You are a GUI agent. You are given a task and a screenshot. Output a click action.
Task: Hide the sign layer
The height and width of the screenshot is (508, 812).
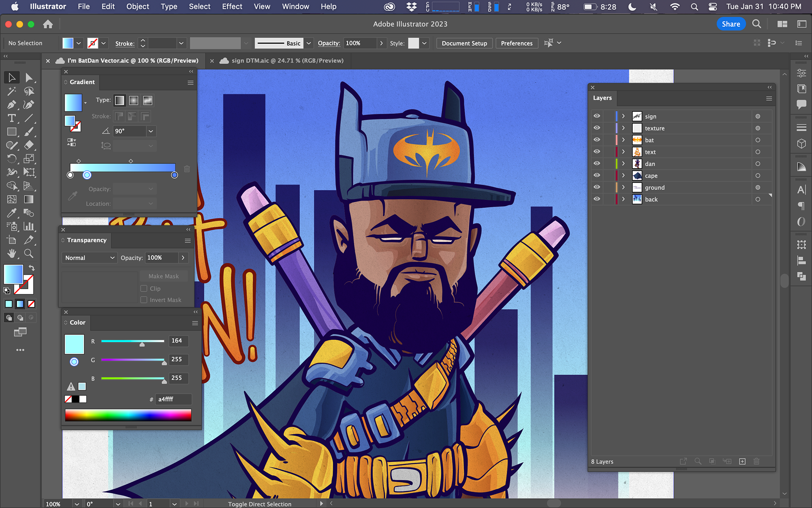pyautogui.click(x=597, y=116)
